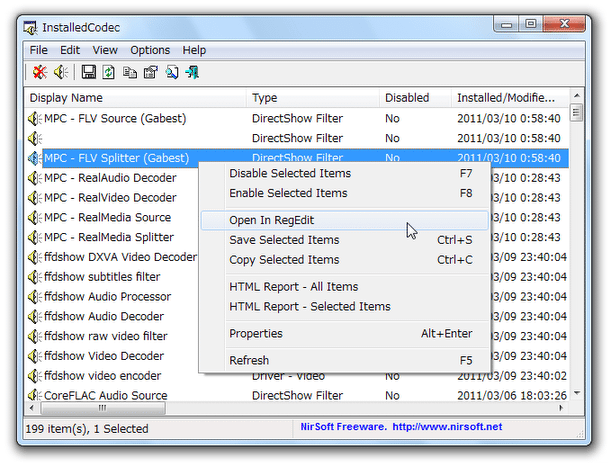Image resolution: width=611 pixels, height=467 pixels.
Task: Click the Save floppy disk toolbar icon
Action: 88,72
